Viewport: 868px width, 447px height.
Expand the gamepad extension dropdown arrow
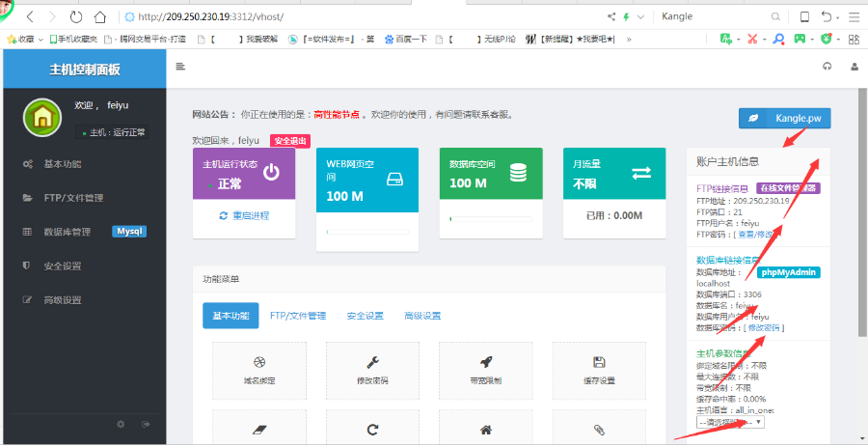(x=812, y=40)
